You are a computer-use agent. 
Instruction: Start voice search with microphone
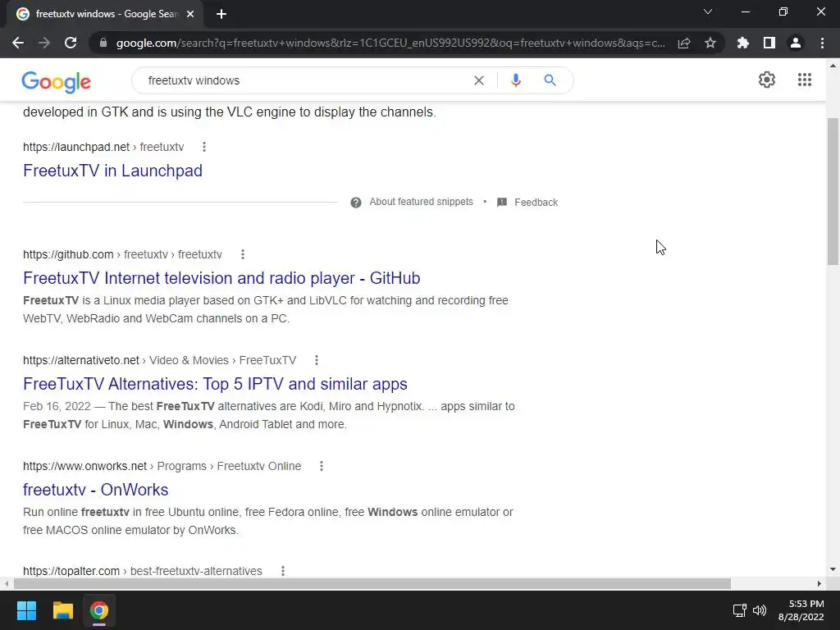515,80
